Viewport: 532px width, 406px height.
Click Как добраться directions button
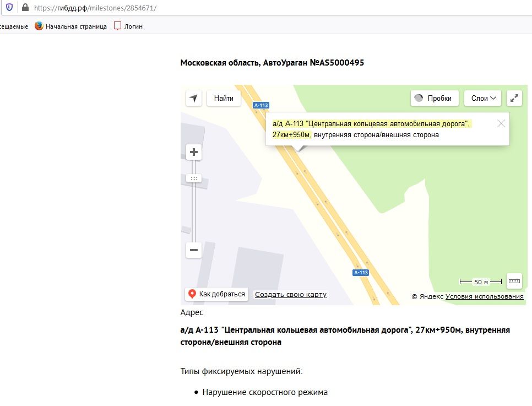pos(216,294)
